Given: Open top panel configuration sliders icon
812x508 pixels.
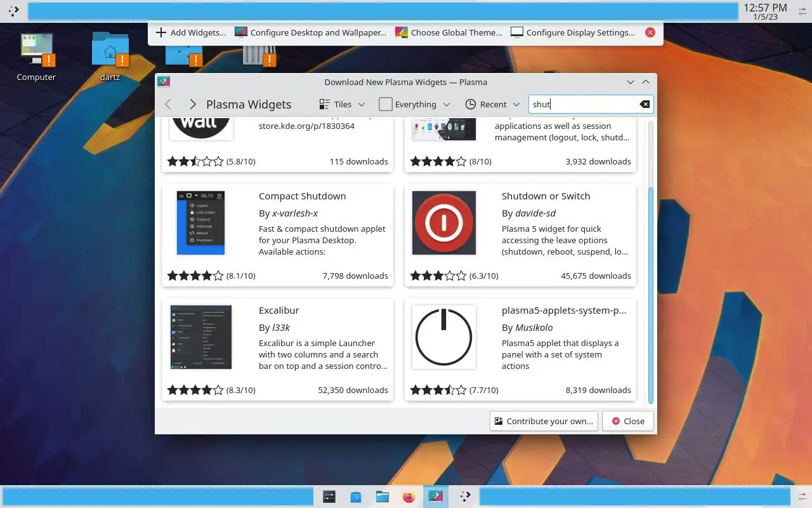Looking at the screenshot, I should (802, 11).
